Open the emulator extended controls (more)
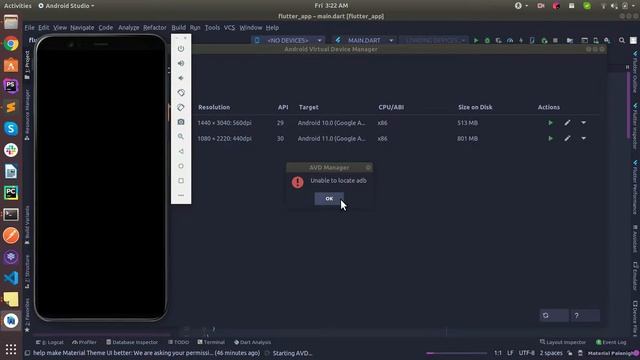The height and width of the screenshot is (360, 640). click(x=181, y=196)
